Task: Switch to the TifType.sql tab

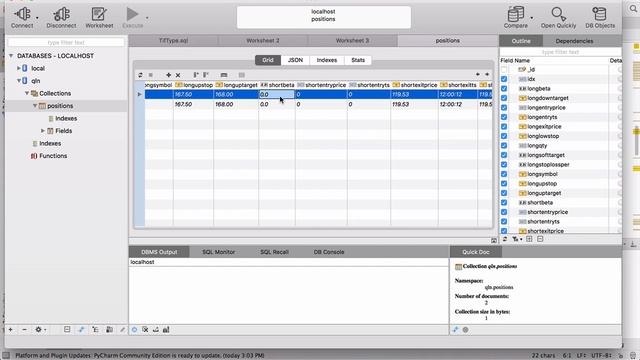Action: coord(173,41)
